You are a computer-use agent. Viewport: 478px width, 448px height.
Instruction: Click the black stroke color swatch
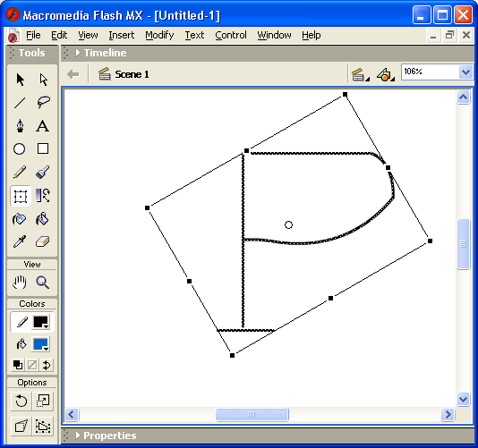[40, 322]
